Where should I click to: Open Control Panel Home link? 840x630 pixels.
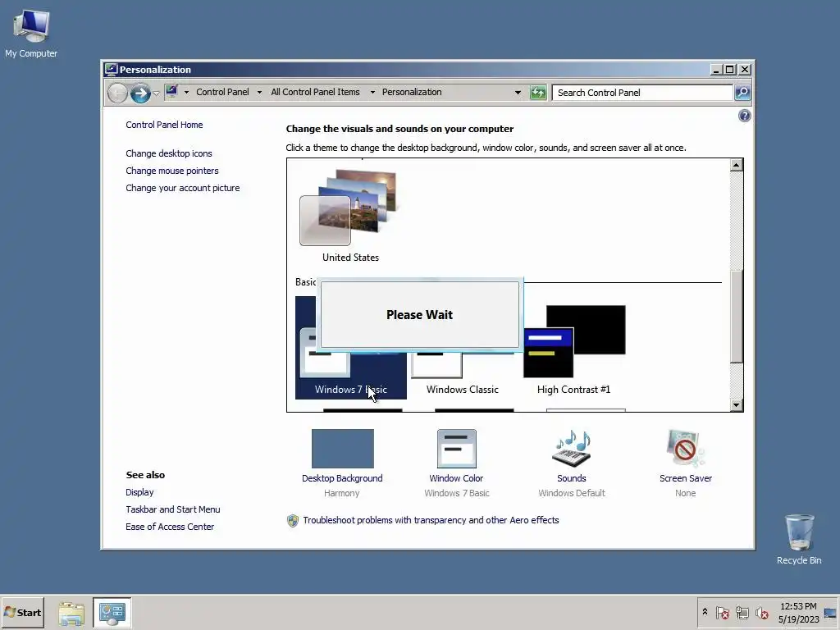[164, 125]
